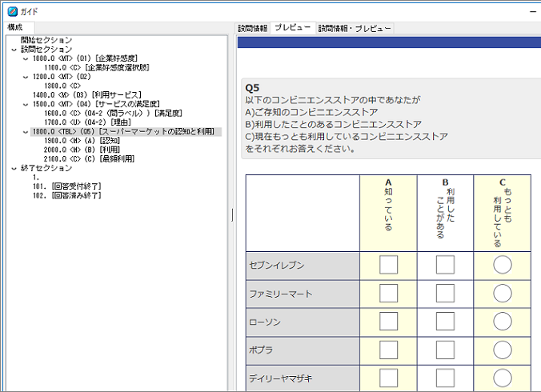The height and width of the screenshot is (392, 541).
Task: Click the A 知っている column header
Action: [x=388, y=213]
